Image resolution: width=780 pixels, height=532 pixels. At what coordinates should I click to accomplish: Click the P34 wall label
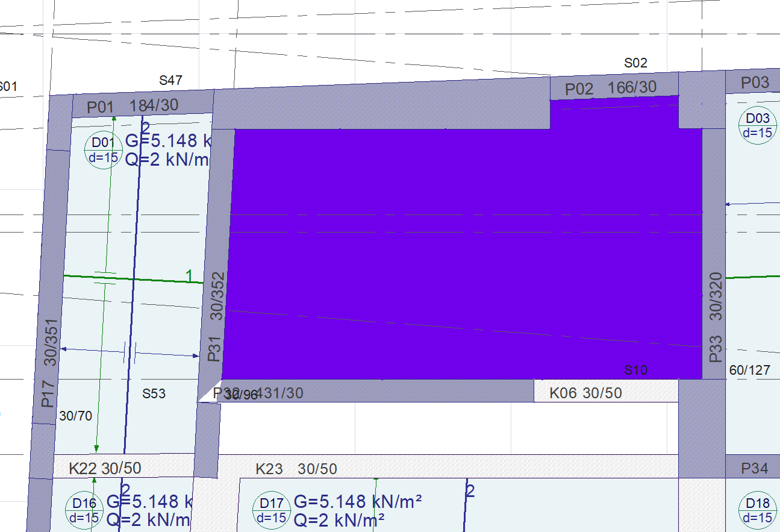tap(754, 468)
